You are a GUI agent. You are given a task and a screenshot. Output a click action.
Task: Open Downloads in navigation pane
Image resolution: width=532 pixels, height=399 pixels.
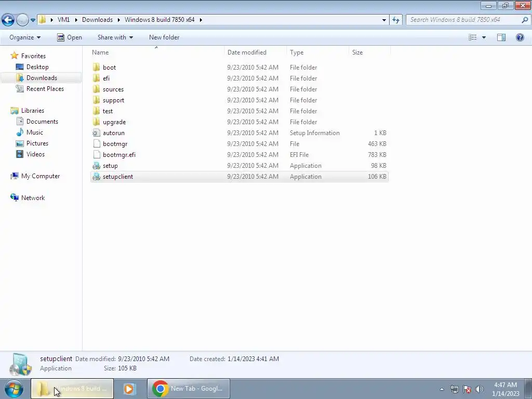[42, 78]
